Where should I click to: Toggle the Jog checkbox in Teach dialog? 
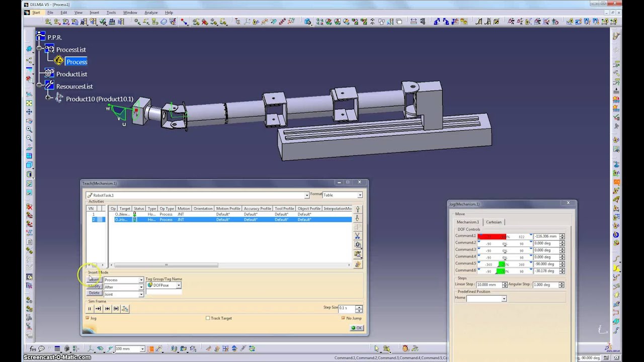click(x=88, y=318)
